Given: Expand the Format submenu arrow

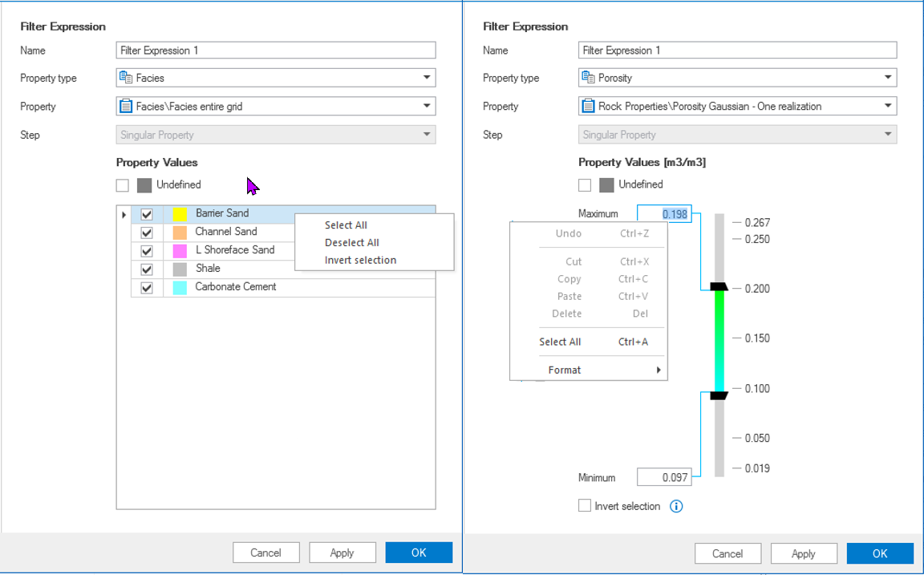Looking at the screenshot, I should (x=659, y=370).
